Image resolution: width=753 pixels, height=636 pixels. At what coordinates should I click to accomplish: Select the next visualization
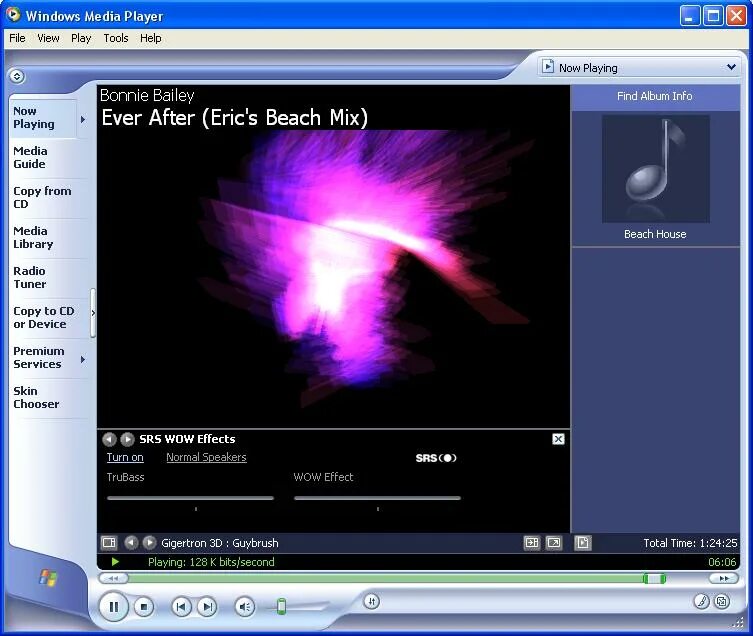coord(150,543)
